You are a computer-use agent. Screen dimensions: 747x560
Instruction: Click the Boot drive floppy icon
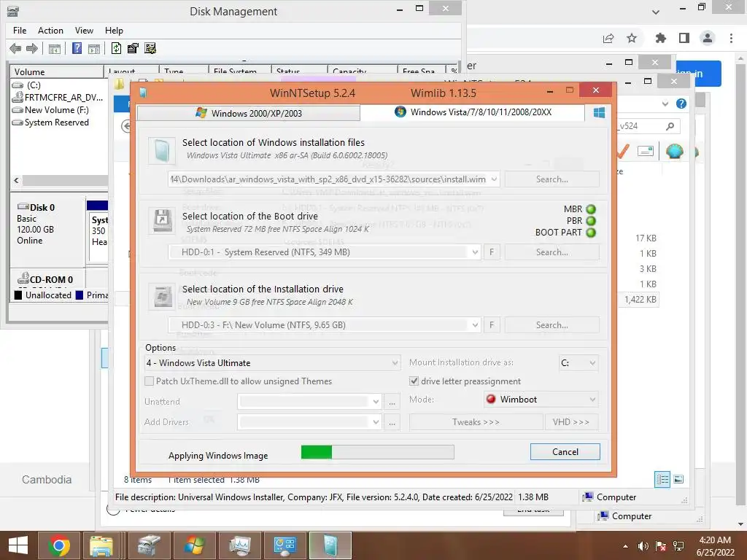click(x=161, y=220)
